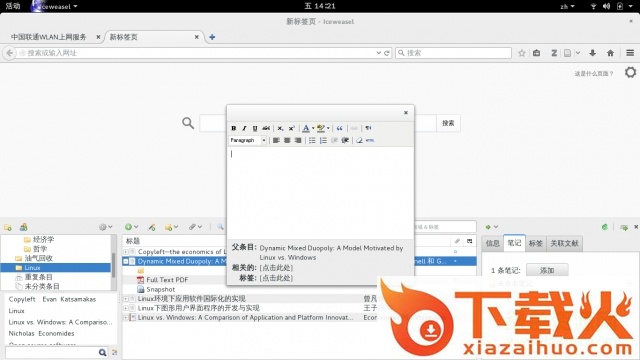Toggle Zotero tab mode icon

[624, 227]
